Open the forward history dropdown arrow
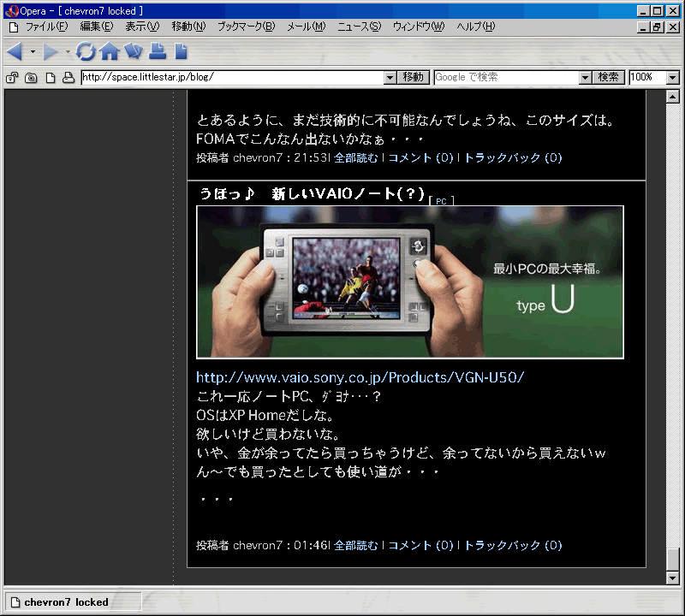Screen dimensions: 685x616 pyautogui.click(x=68, y=51)
